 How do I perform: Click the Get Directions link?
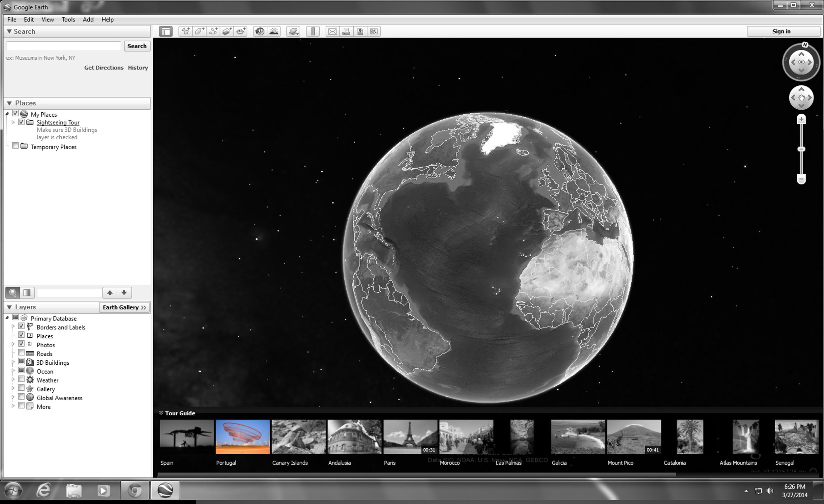(x=104, y=68)
